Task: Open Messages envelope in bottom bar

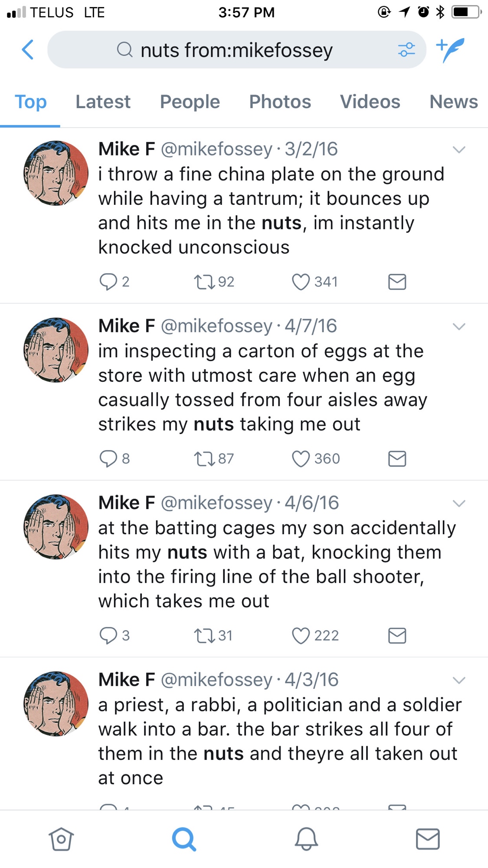Action: [428, 839]
